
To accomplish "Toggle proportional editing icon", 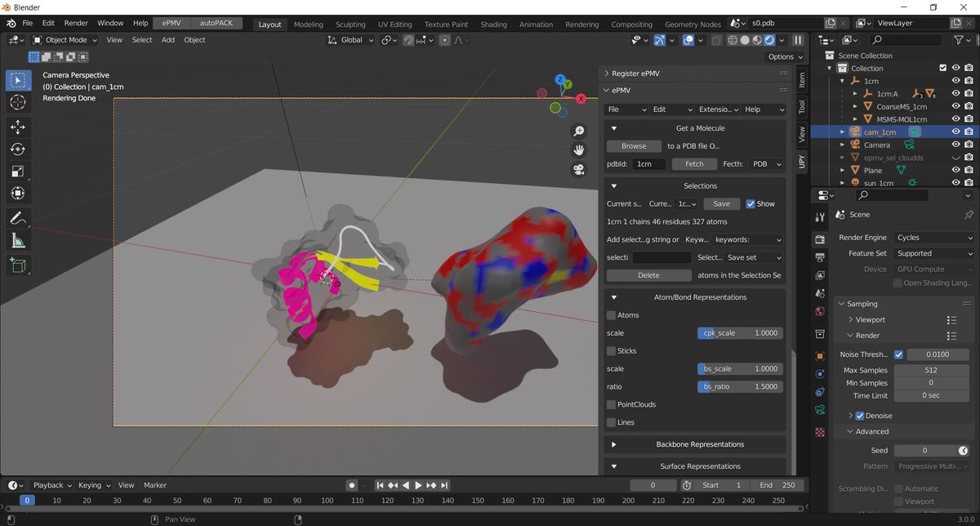I will (x=444, y=40).
